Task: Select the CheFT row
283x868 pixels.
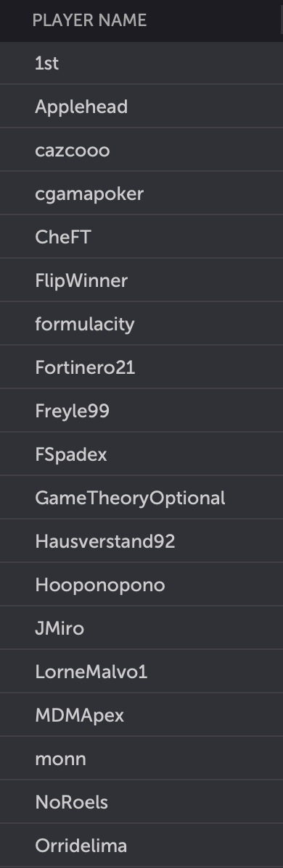Action: [141, 237]
